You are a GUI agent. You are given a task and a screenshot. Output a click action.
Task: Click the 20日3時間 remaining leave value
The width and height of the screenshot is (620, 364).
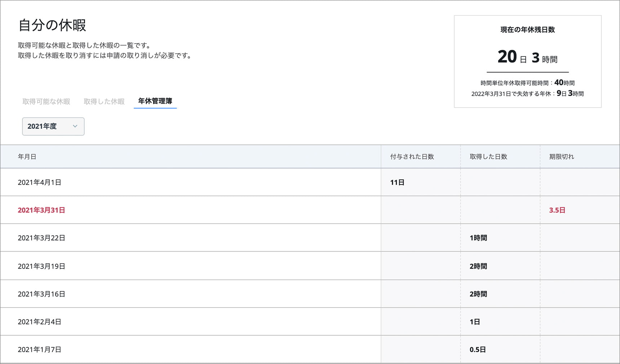tap(528, 57)
